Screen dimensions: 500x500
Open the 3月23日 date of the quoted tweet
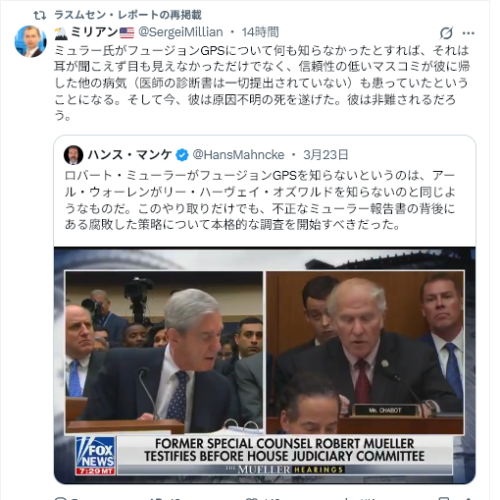point(325,155)
